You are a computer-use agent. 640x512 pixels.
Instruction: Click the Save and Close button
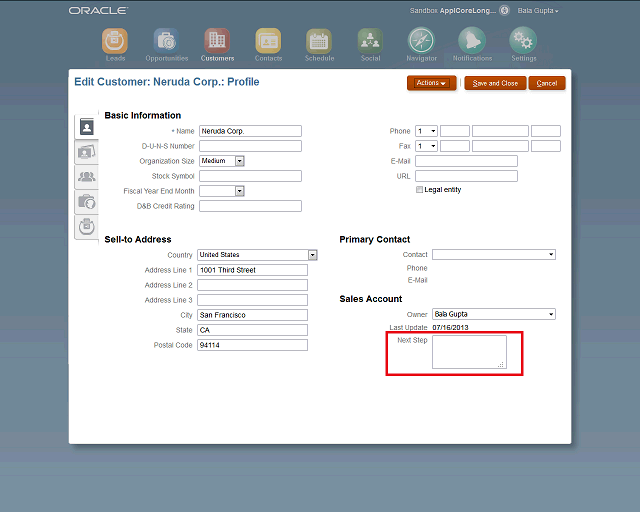point(495,83)
